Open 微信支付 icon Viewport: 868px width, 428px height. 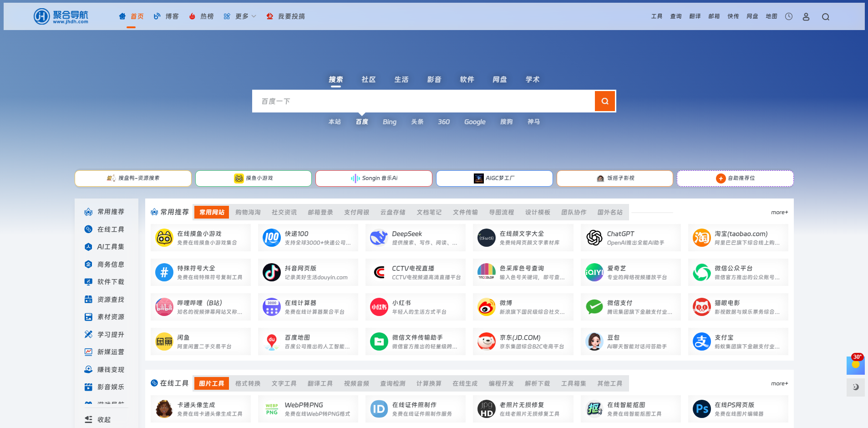[x=594, y=307]
